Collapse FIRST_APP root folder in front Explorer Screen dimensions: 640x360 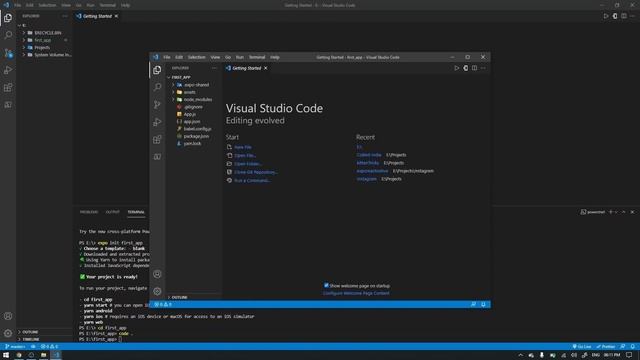click(169, 77)
